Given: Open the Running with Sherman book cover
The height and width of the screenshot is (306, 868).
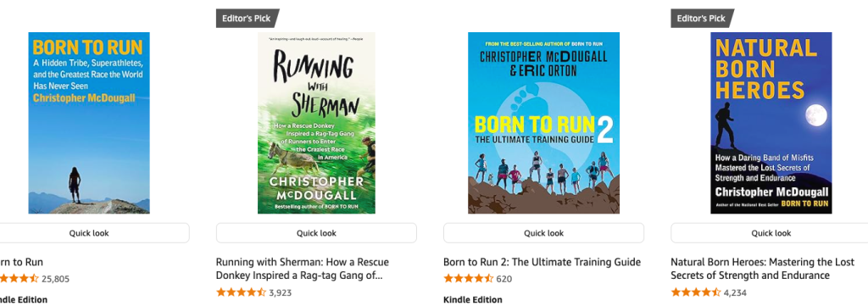Looking at the screenshot, I should click(x=316, y=123).
